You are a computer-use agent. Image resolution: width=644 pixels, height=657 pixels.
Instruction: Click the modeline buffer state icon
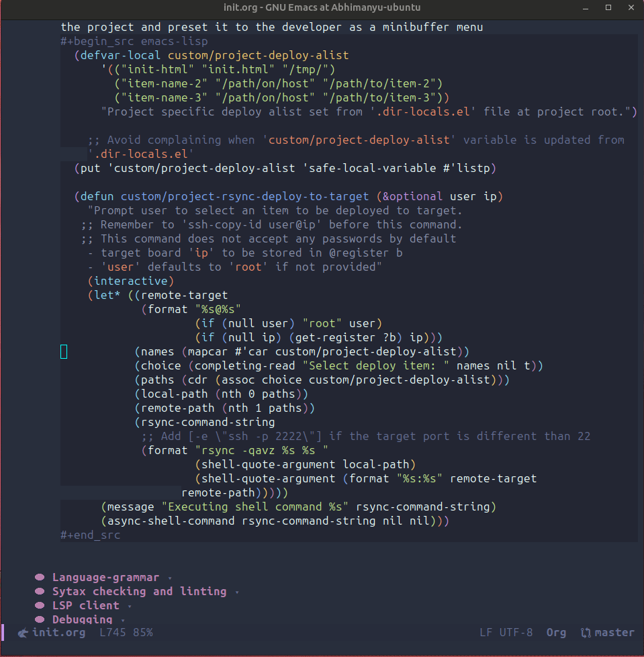point(23,633)
